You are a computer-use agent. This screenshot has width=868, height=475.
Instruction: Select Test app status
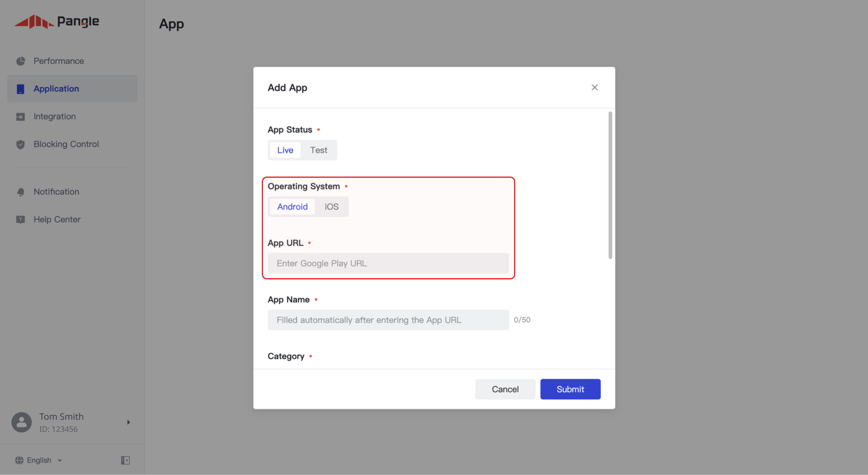tap(318, 150)
